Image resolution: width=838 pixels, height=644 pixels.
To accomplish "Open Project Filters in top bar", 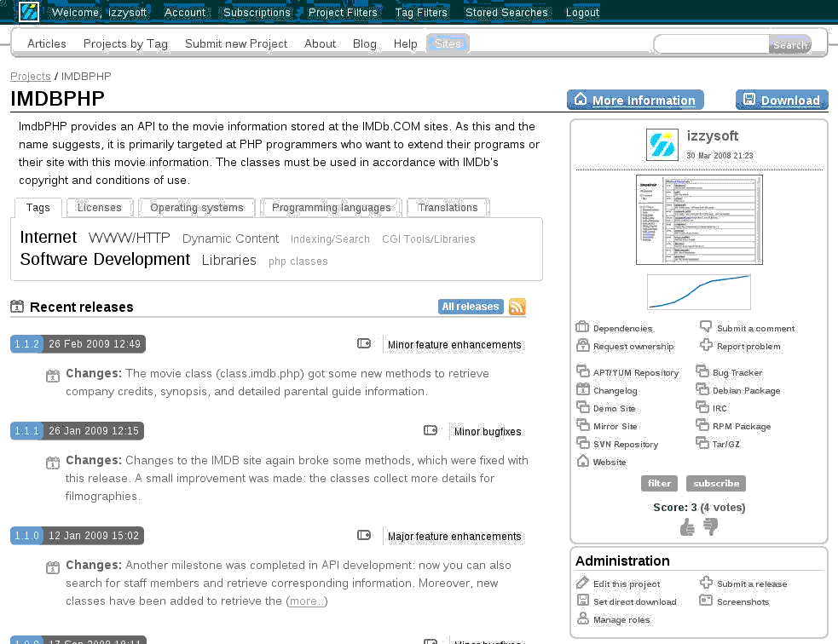I will click(x=343, y=12).
